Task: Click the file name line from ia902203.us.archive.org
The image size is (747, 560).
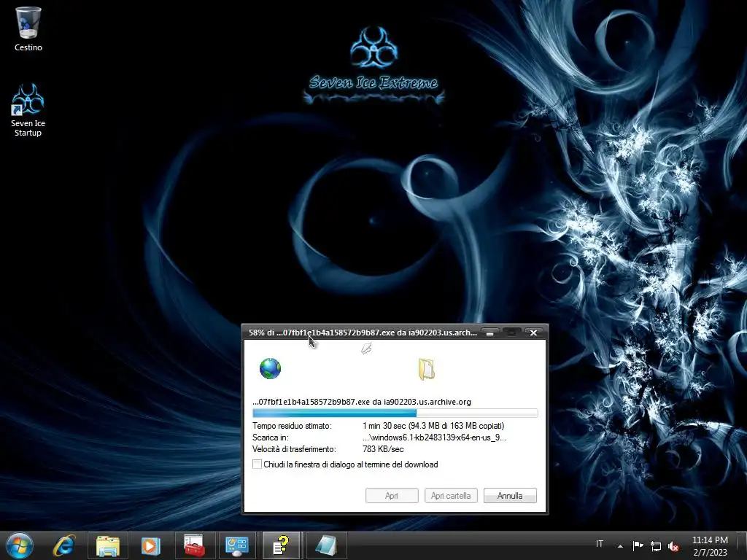Action: click(x=362, y=402)
